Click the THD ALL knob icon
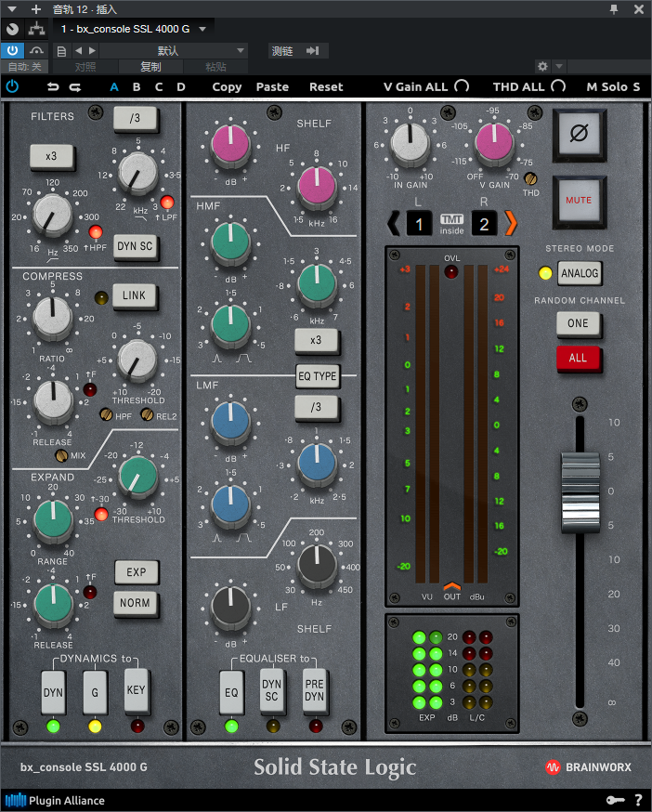Viewport: 652px width, 812px height. click(x=558, y=86)
